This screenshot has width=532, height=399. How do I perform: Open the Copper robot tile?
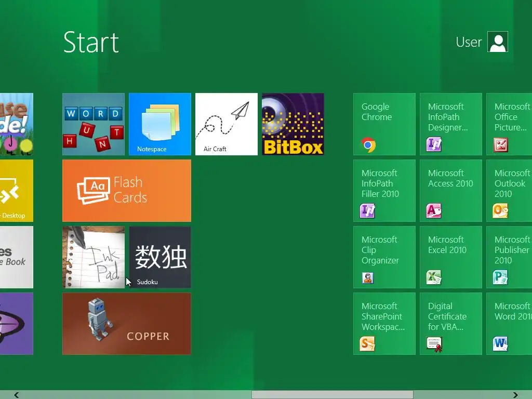coord(127,324)
